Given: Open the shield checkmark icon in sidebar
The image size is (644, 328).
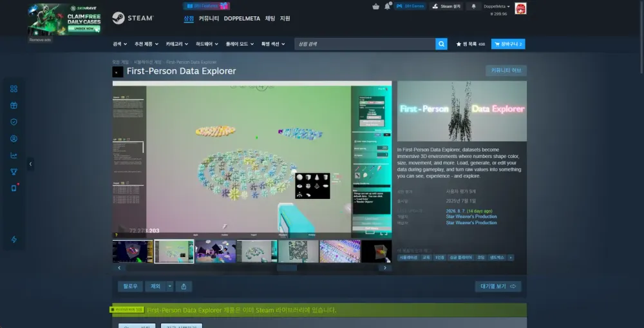Looking at the screenshot, I should click(14, 122).
